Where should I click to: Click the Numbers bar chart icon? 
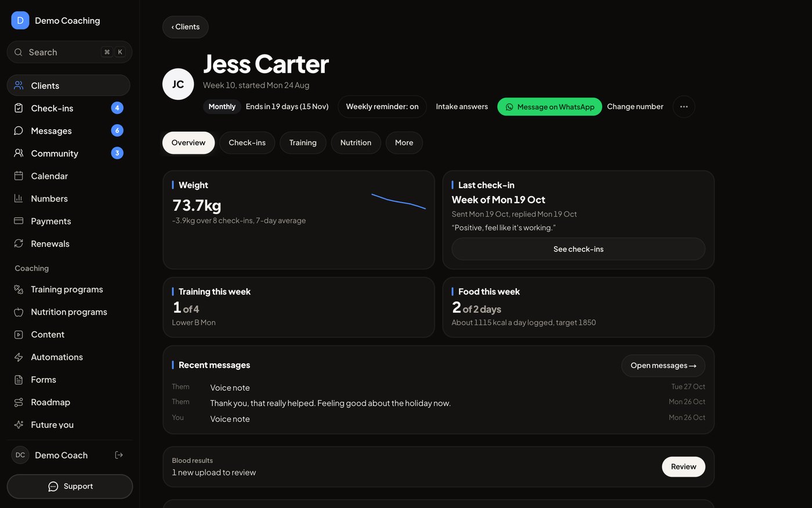[x=19, y=199]
